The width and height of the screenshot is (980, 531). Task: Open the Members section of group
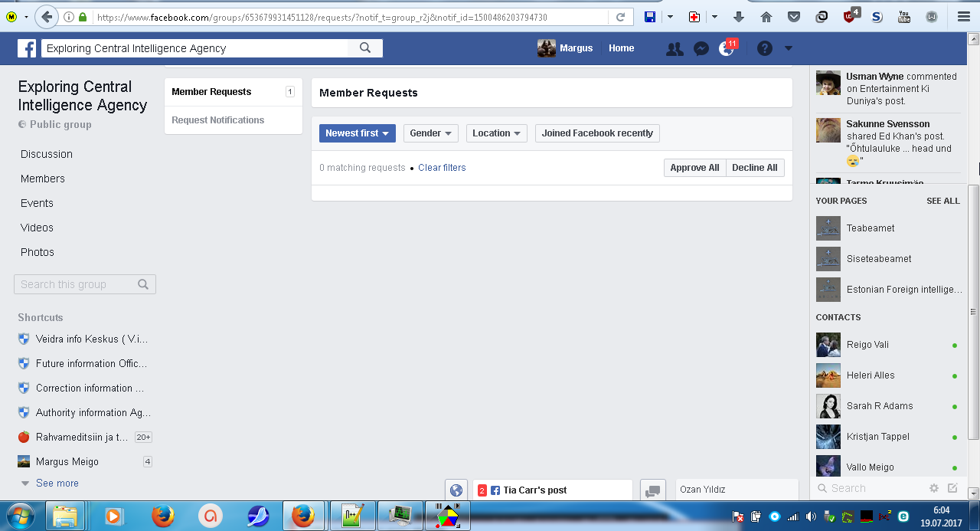(x=43, y=179)
